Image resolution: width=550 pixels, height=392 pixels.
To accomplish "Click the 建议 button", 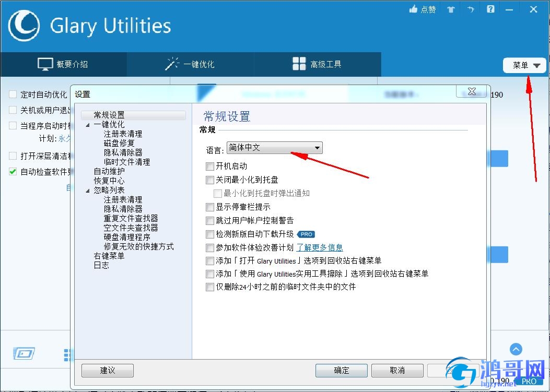I will click(x=107, y=370).
